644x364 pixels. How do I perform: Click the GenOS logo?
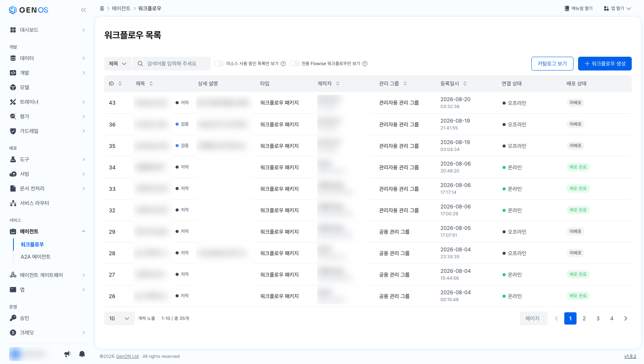point(29,10)
